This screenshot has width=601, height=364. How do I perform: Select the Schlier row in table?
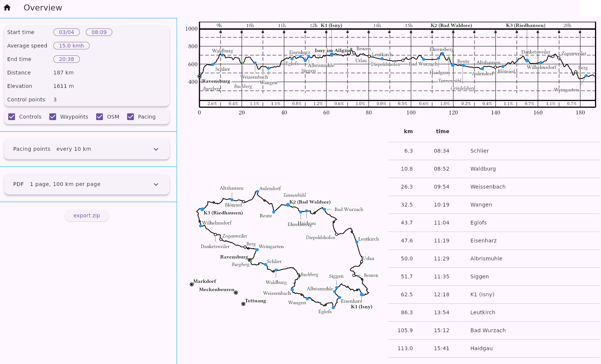494,151
